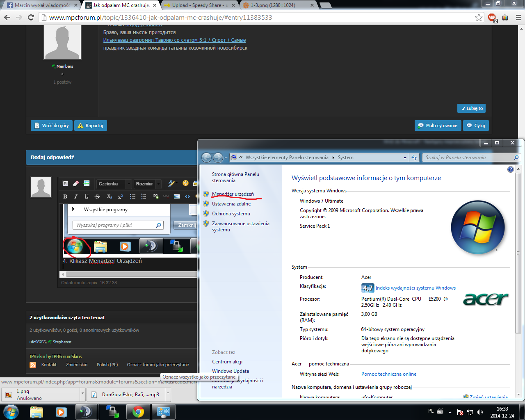Click the Chrome address bar URL
The width and height of the screenshot is (525, 420).
[x=160, y=17]
